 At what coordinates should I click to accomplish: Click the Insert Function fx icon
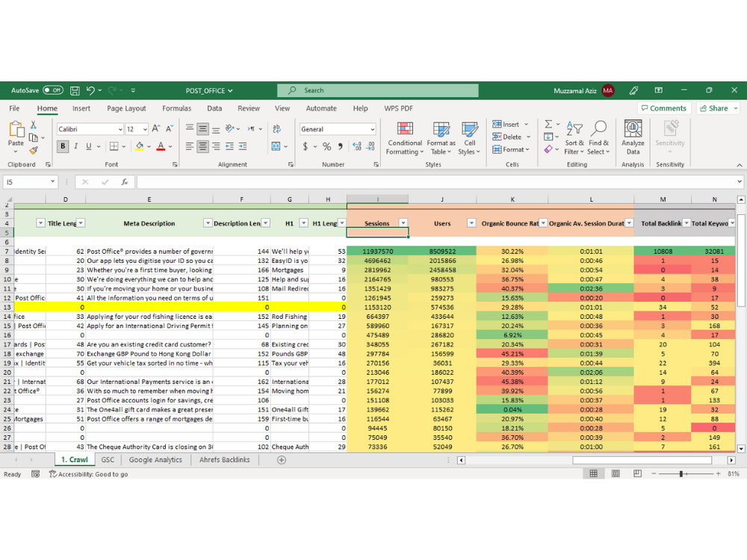point(124,182)
